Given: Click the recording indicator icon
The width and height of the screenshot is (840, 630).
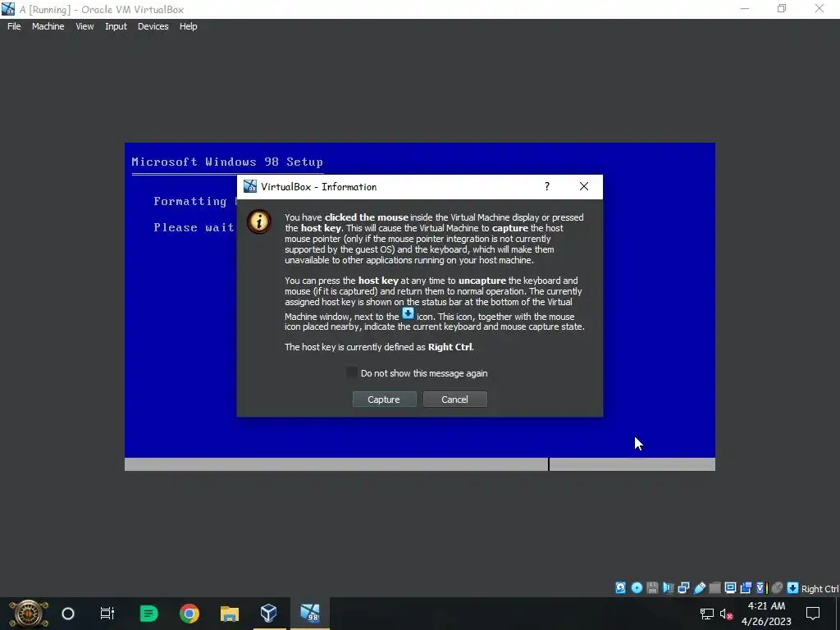Looking at the screenshot, I should pos(746,587).
